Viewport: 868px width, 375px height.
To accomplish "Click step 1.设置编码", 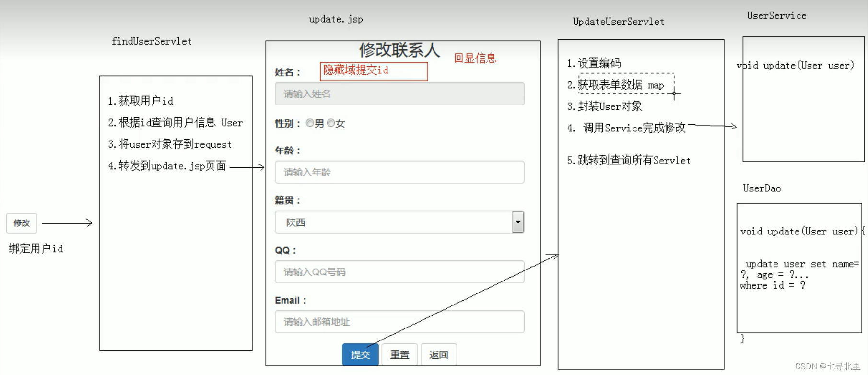I will [x=594, y=63].
